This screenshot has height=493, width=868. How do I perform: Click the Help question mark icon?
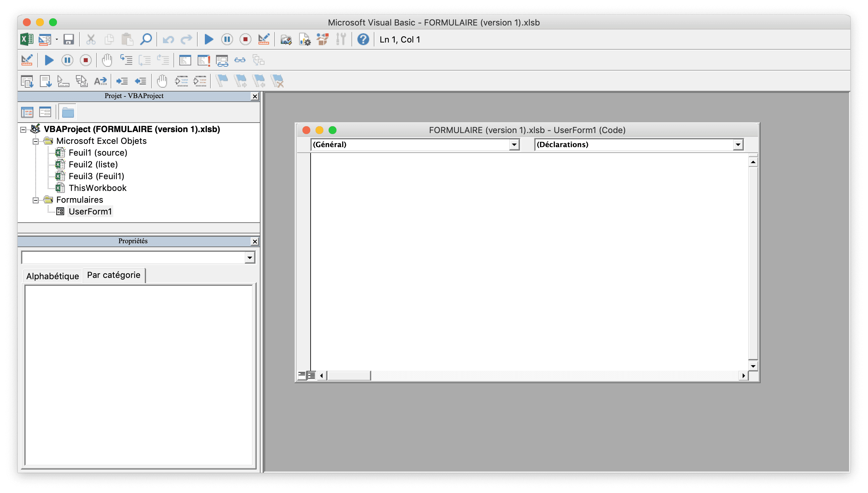(363, 39)
